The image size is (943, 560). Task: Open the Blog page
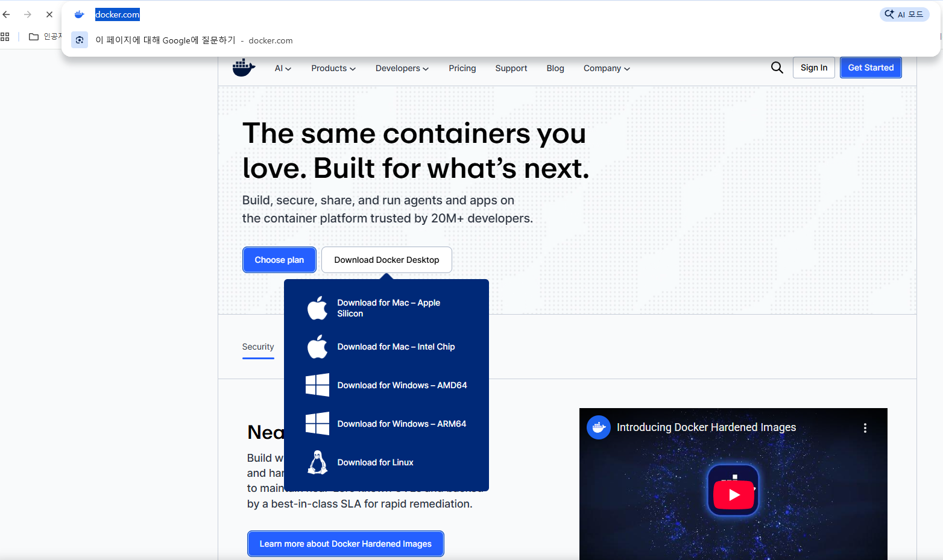(555, 68)
